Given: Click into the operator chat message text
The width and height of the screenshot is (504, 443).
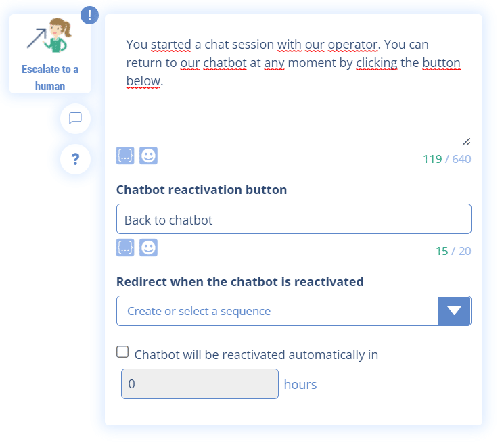Looking at the screenshot, I should (x=293, y=63).
